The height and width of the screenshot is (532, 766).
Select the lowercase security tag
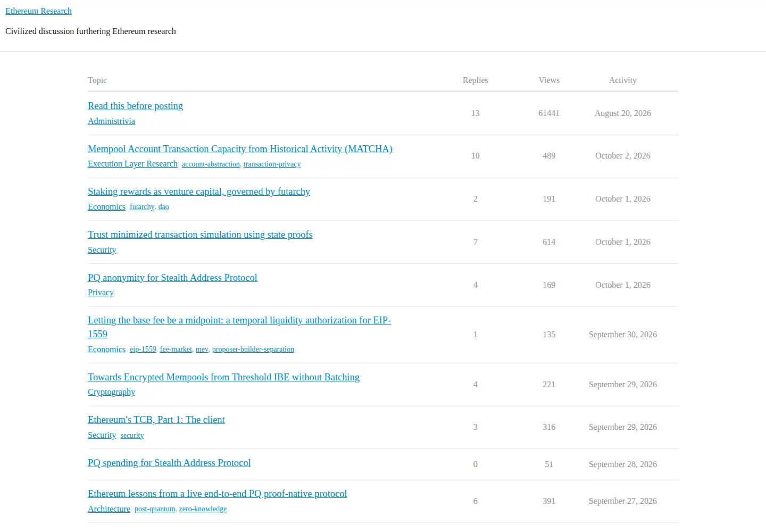point(132,436)
